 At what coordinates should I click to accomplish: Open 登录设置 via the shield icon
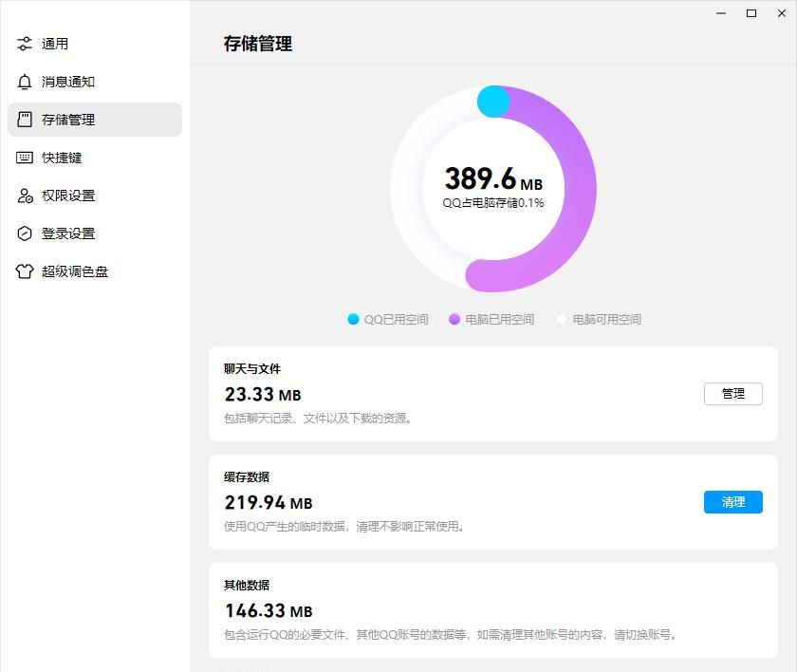(x=25, y=233)
